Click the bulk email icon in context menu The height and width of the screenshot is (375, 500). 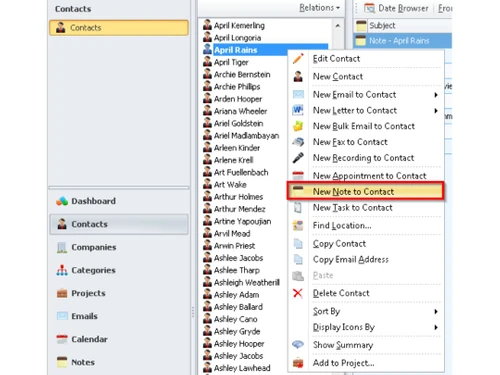[298, 126]
